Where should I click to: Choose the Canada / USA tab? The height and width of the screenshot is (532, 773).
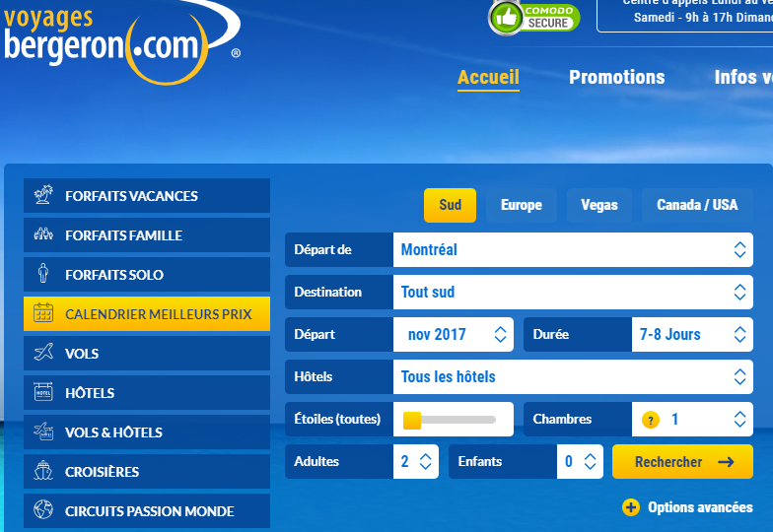tap(696, 205)
